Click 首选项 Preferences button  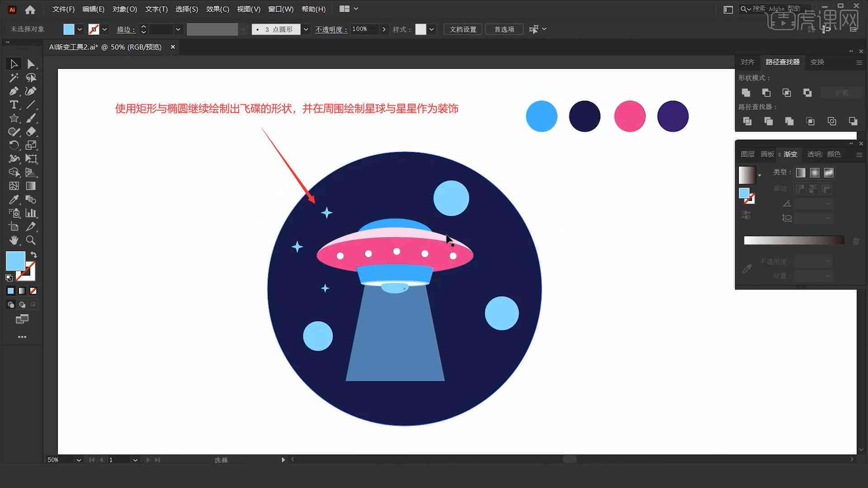point(504,28)
